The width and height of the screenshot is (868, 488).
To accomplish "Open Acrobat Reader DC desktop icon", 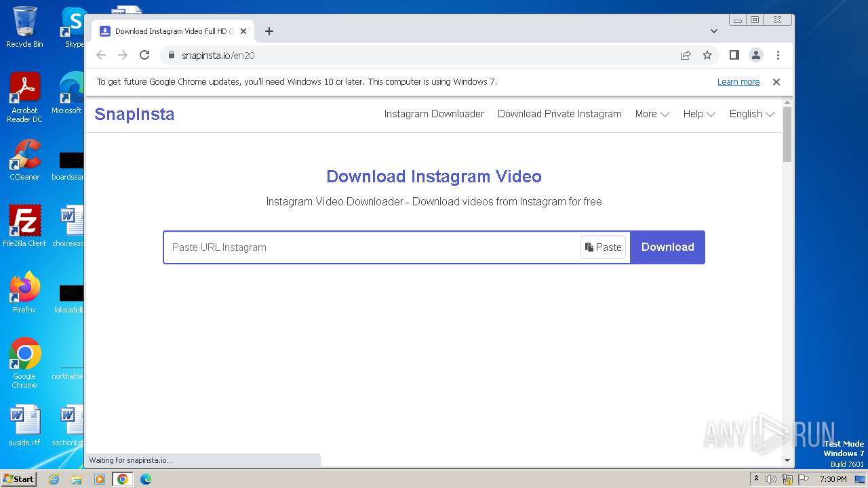I will (24, 98).
